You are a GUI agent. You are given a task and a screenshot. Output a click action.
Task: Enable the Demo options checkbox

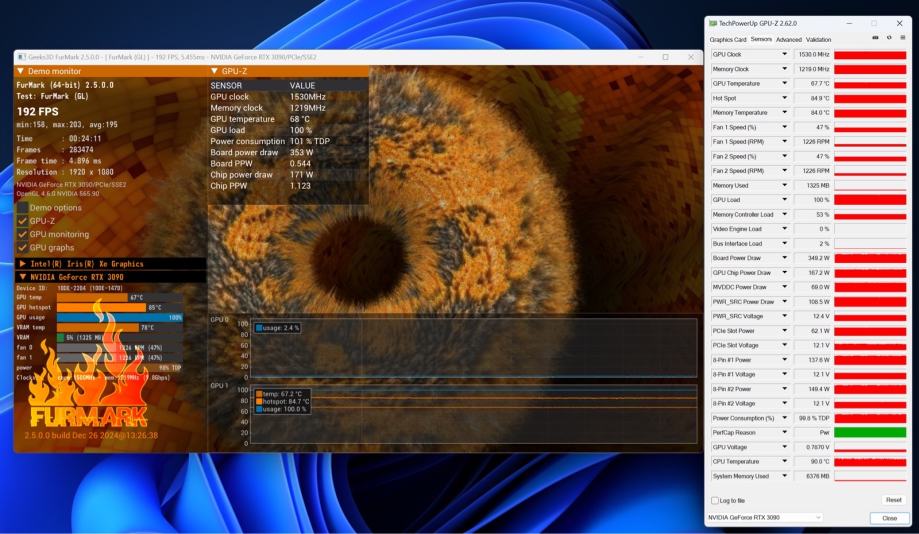(x=23, y=208)
